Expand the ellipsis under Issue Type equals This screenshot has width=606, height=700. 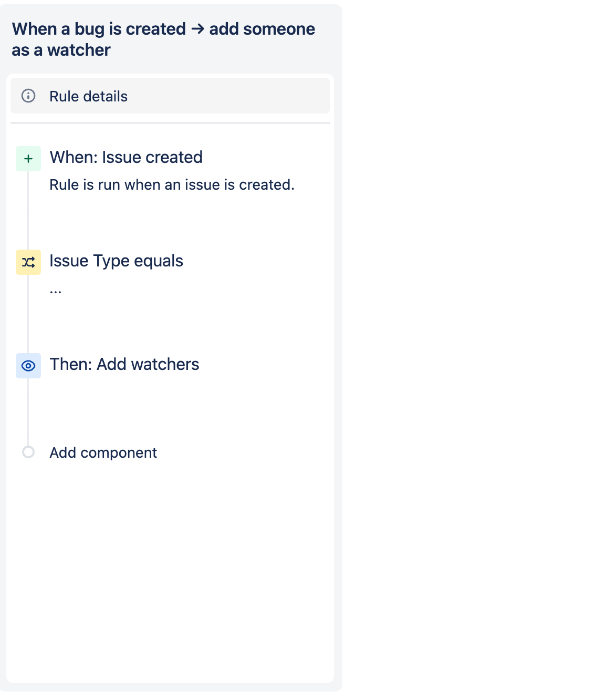tap(56, 290)
